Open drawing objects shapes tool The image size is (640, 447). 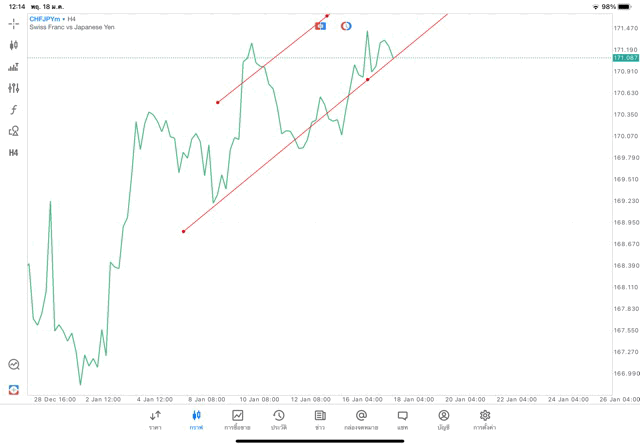(x=14, y=131)
